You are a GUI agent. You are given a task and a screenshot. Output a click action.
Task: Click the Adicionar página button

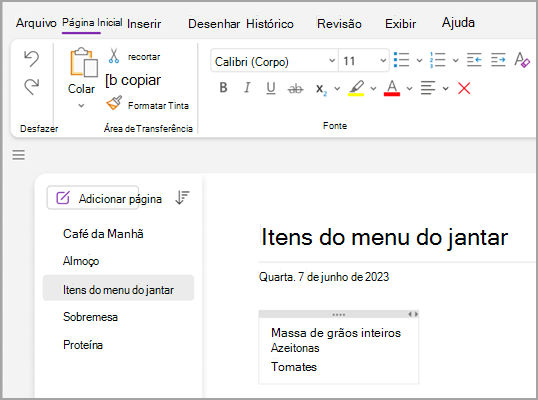93,198
